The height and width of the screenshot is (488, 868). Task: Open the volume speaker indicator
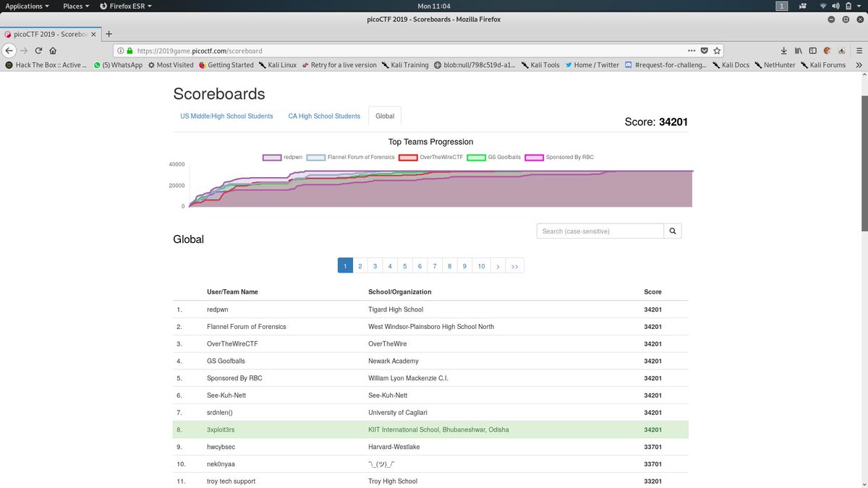834,6
